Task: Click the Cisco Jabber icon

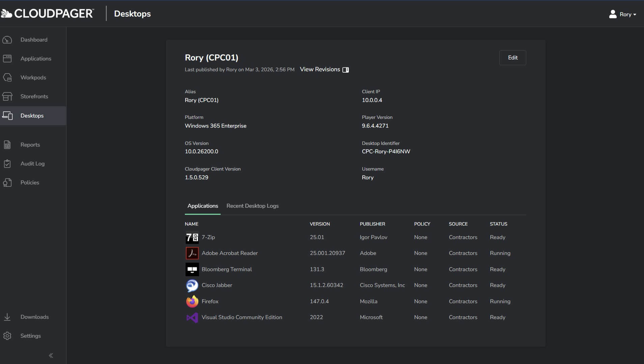Action: pos(192,285)
